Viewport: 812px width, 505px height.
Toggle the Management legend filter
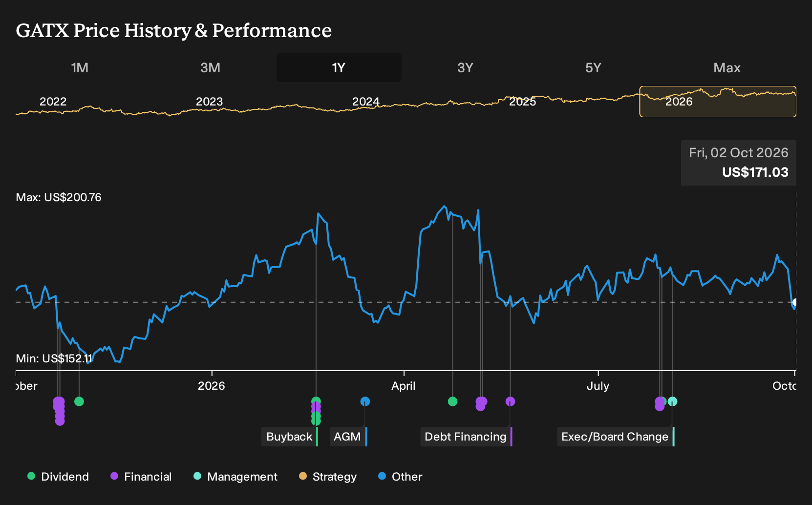pos(235,477)
